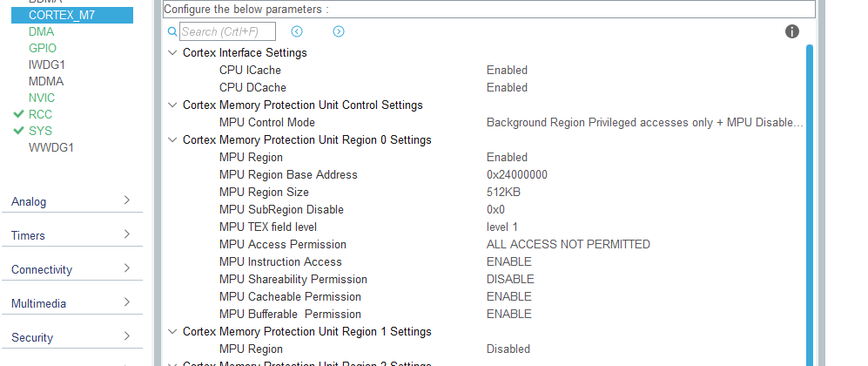
Task: Go to previous search result arrow
Action: pyautogui.click(x=297, y=31)
